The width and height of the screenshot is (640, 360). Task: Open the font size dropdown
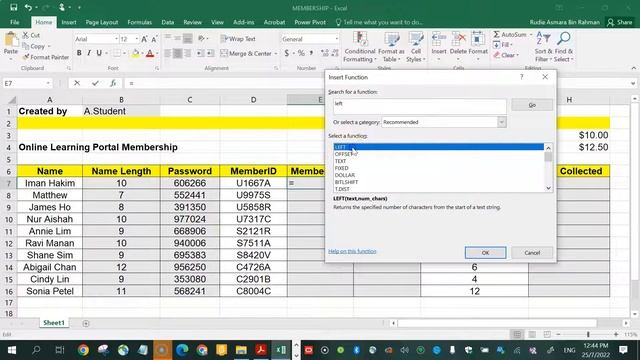tap(136, 39)
